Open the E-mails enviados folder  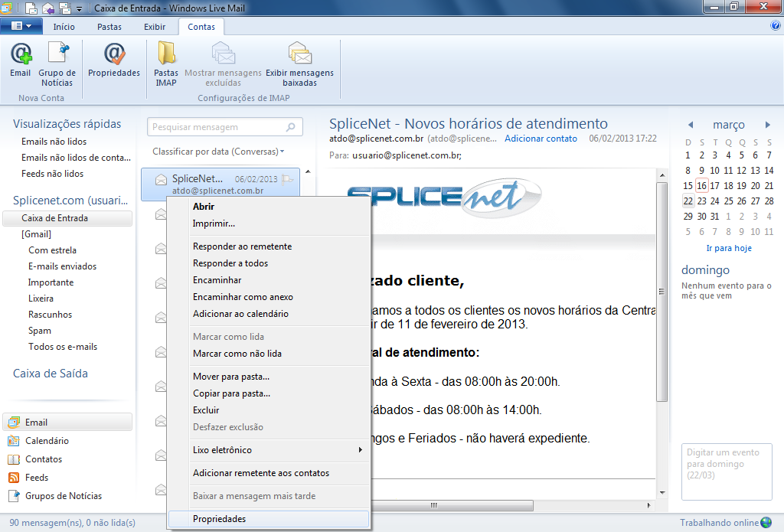tap(63, 266)
